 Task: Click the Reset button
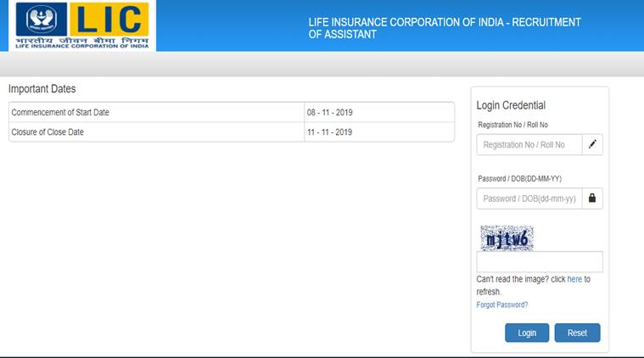tap(577, 333)
